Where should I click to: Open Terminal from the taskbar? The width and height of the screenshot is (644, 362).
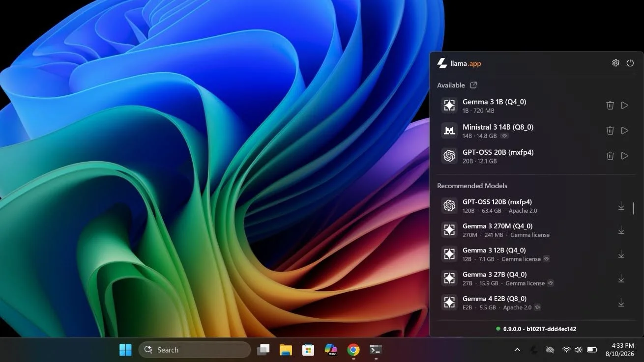[x=376, y=350]
